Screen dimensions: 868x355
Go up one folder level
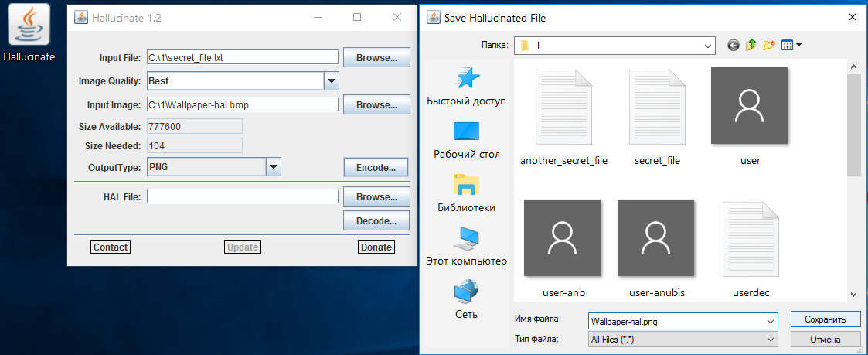[x=751, y=46]
